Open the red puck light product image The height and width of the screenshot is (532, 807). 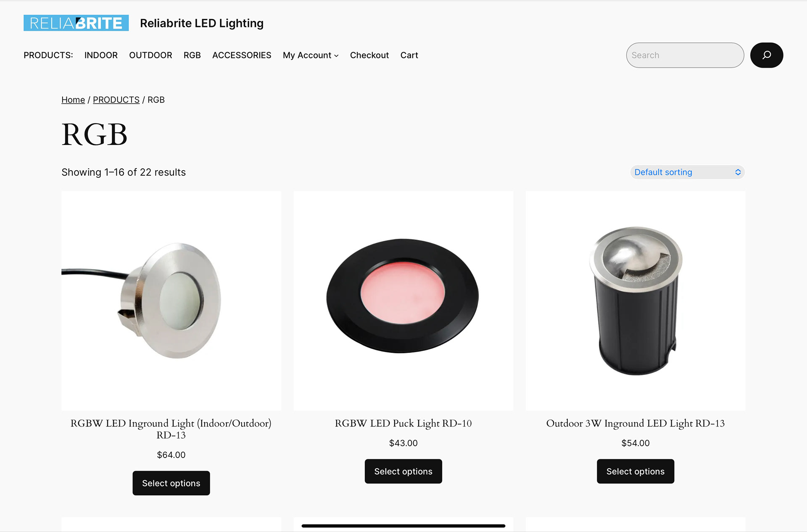pyautogui.click(x=403, y=300)
